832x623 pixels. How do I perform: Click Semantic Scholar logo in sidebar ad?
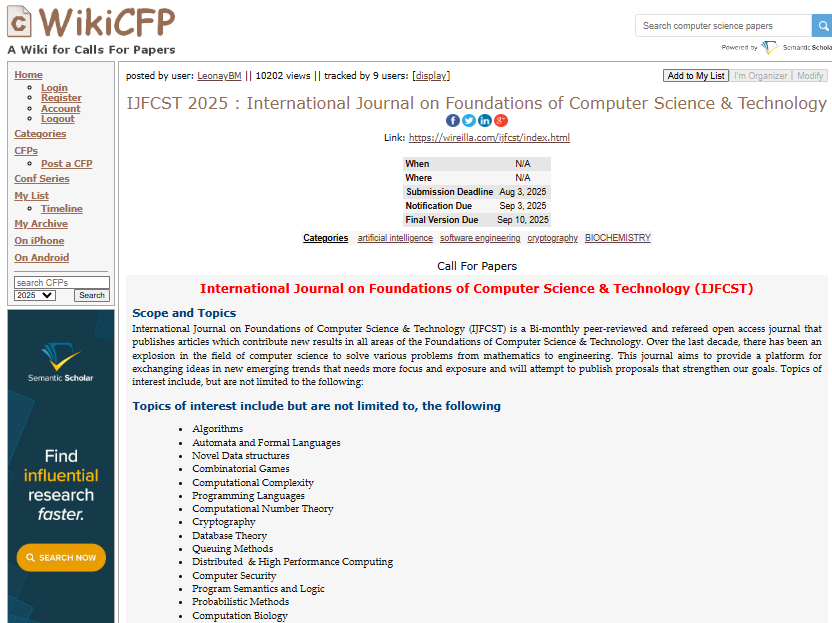[x=60, y=362]
